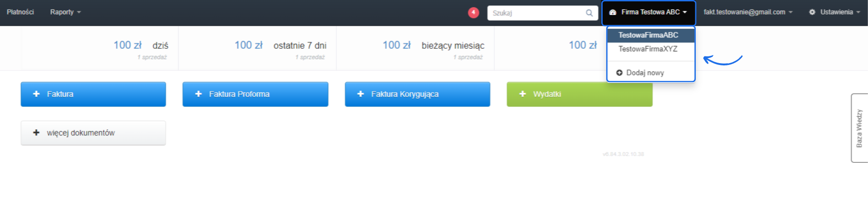Toggle the Firma Testowa ABC company dropdown

(648, 13)
